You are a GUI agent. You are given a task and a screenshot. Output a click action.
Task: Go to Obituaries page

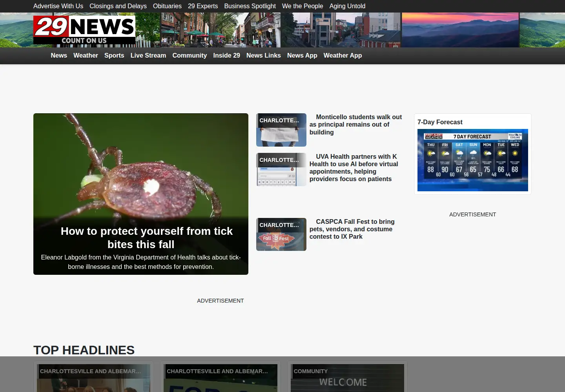point(167,6)
